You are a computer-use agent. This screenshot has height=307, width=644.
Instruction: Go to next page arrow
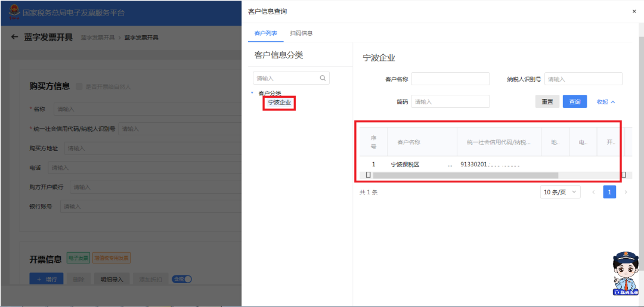(626, 192)
